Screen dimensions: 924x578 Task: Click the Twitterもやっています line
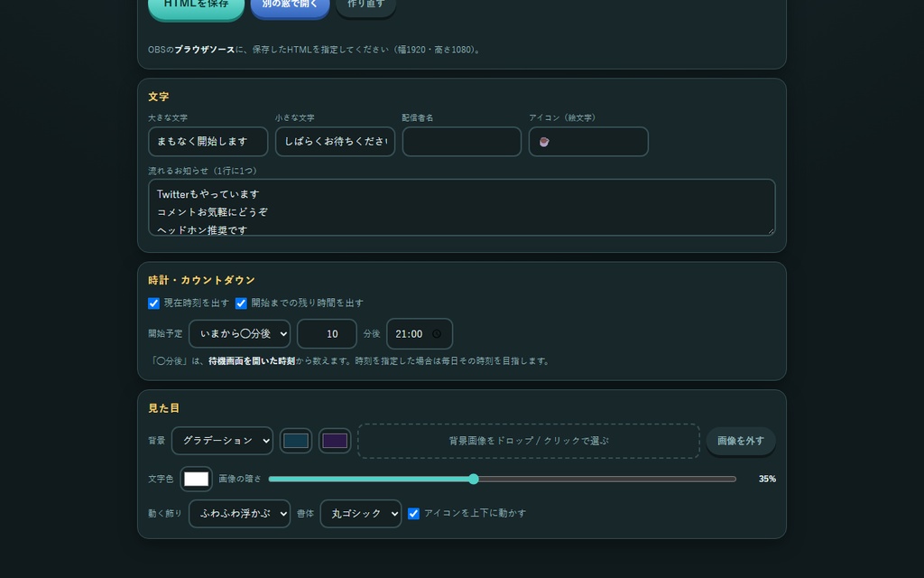pos(208,194)
